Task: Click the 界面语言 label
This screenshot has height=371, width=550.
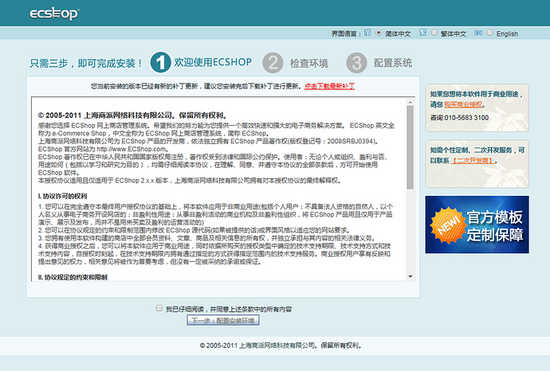Action: click(346, 34)
